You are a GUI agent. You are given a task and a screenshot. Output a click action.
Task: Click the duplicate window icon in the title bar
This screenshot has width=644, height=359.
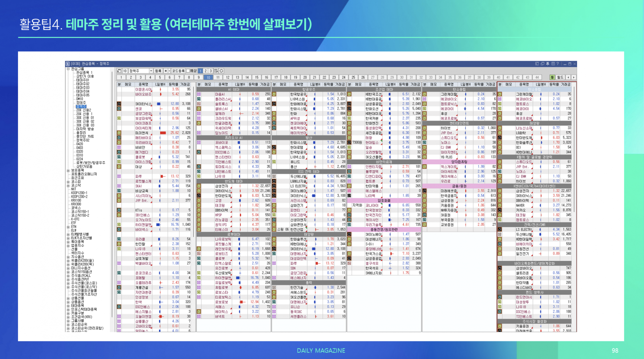point(542,64)
